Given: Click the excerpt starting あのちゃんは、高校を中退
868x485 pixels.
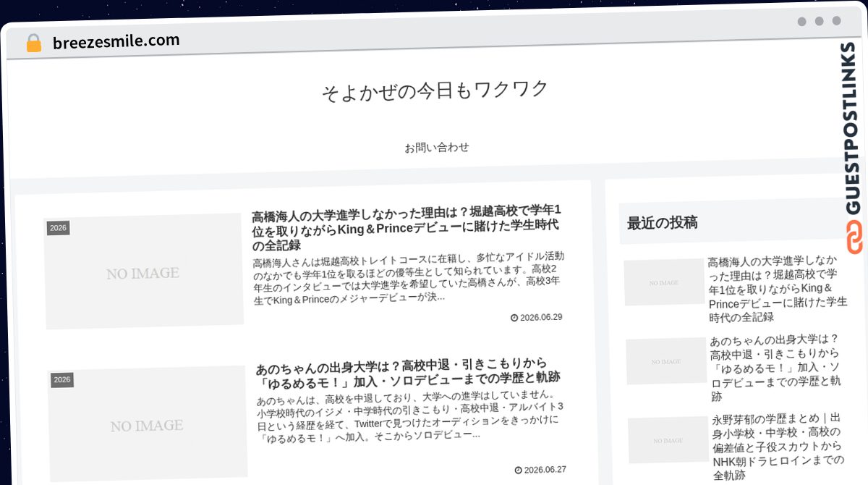Looking at the screenshot, I should 409,416.
